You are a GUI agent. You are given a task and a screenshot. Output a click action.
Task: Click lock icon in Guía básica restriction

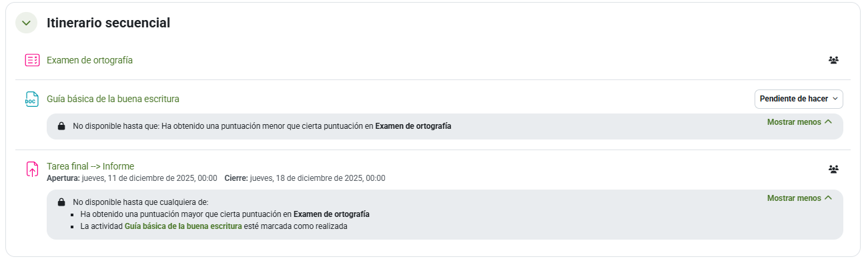(x=61, y=125)
